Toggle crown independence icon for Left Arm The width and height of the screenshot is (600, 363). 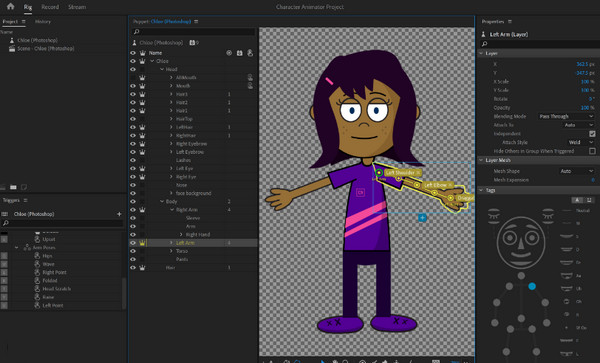[142, 243]
